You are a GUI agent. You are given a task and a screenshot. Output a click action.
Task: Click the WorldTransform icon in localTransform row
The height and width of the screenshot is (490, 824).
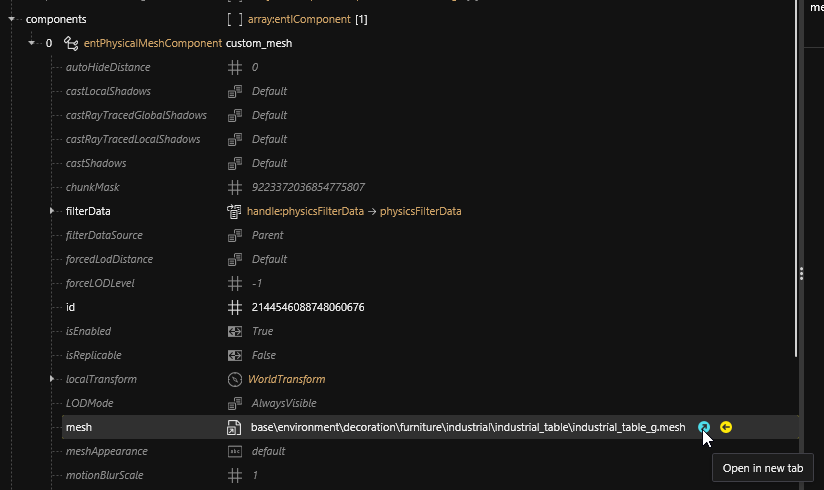click(235, 379)
